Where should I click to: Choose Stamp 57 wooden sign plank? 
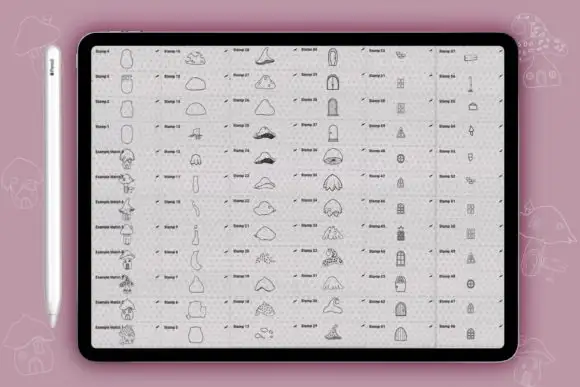tap(470, 58)
